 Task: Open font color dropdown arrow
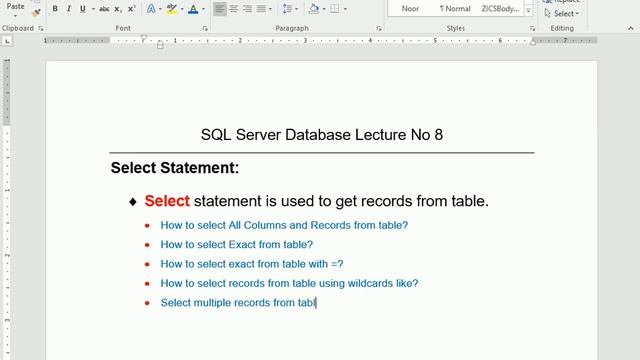point(203,9)
